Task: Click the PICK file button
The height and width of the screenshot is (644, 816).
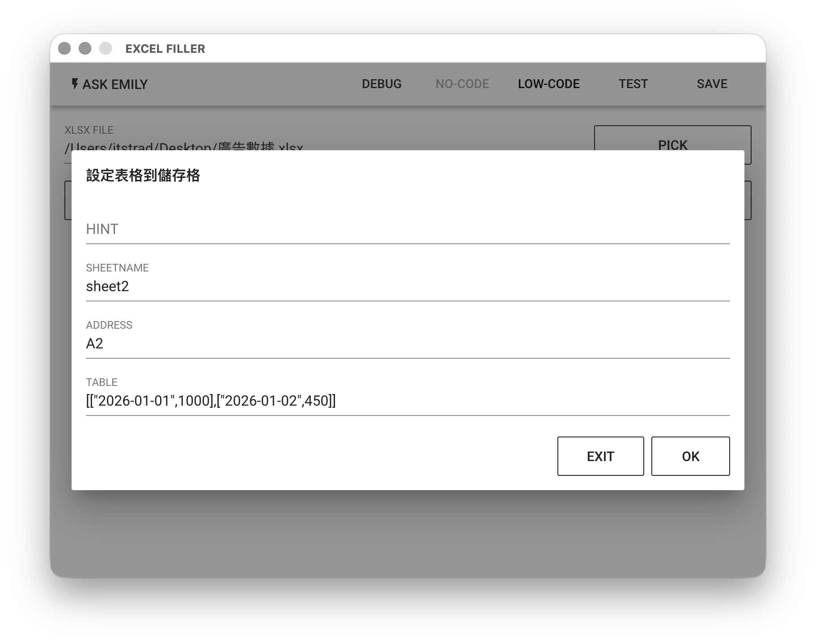Action: pyautogui.click(x=672, y=138)
